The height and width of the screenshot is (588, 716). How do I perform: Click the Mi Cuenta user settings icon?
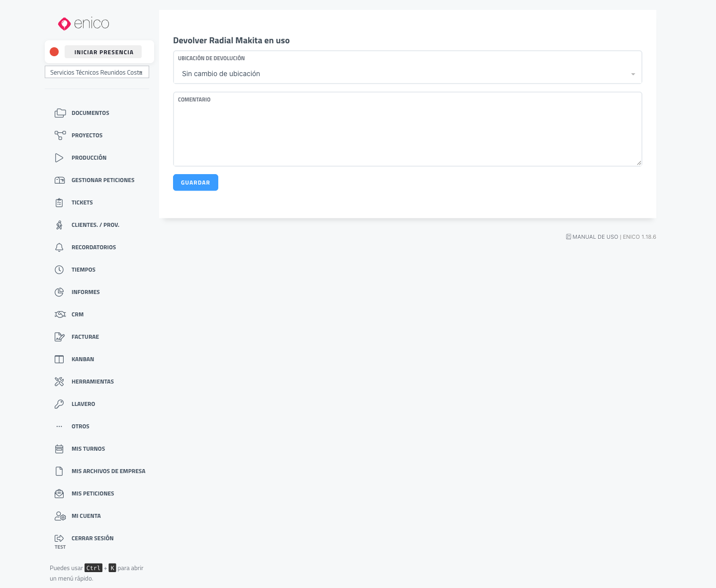60,516
